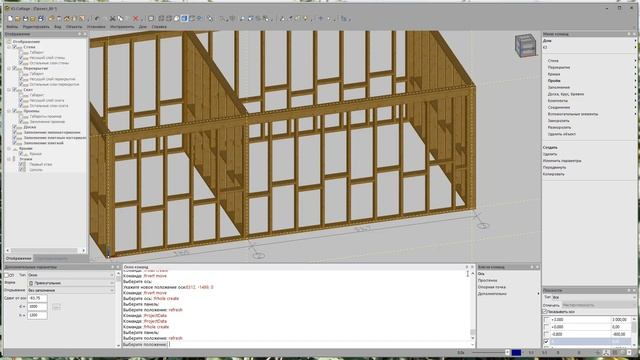This screenshot has height=360, width=640.
Task: Switch to the Отображение bottom tab
Action: point(18,258)
